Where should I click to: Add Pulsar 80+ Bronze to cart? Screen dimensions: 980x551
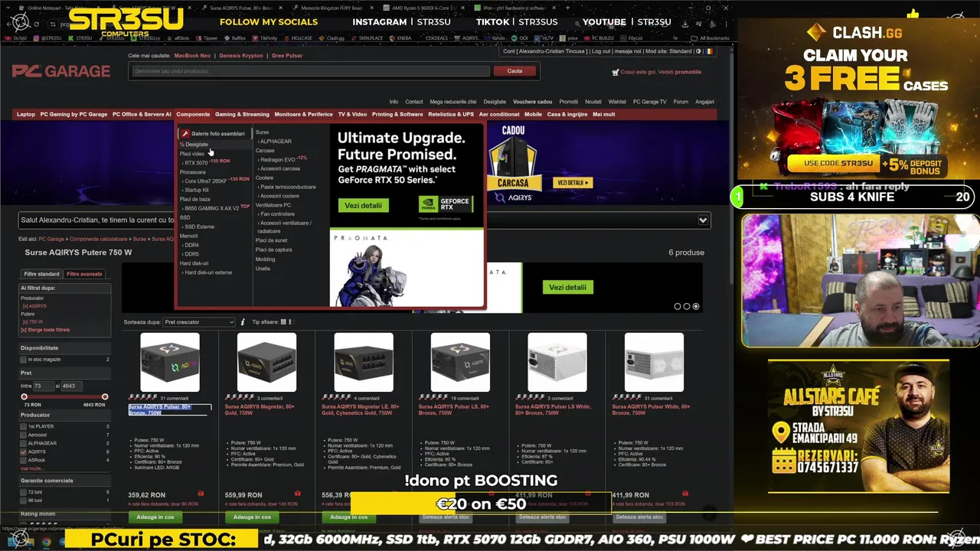(155, 517)
